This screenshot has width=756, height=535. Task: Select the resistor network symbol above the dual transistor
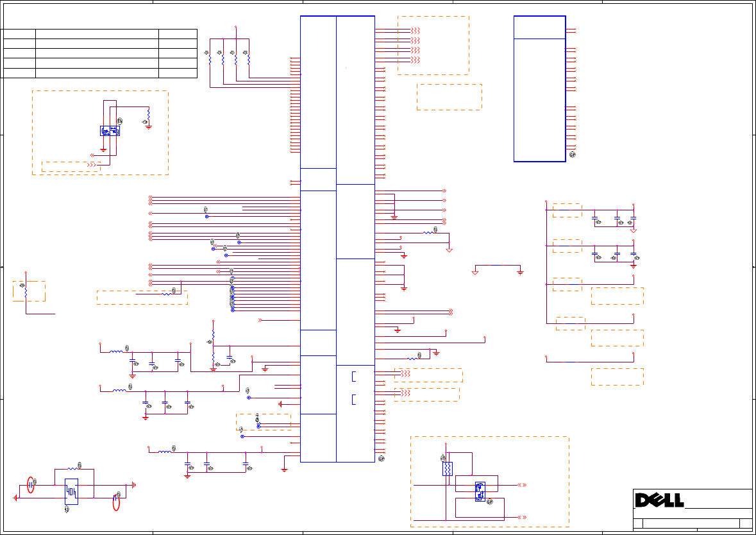coord(448,469)
